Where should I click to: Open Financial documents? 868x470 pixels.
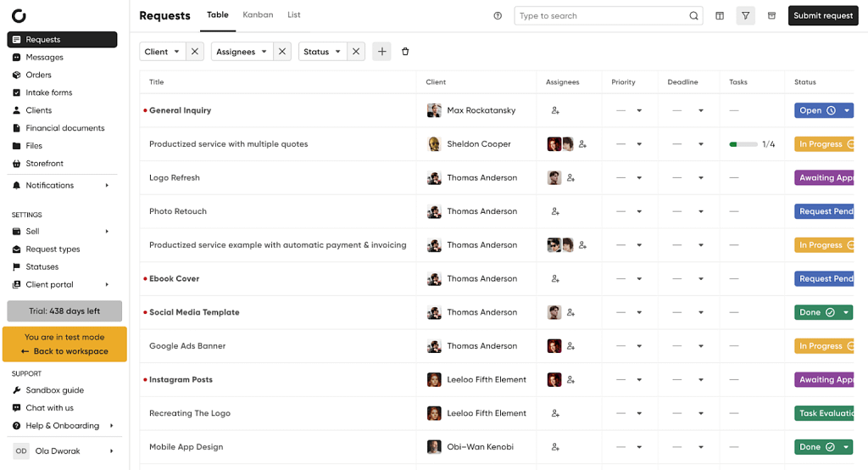[64, 128]
